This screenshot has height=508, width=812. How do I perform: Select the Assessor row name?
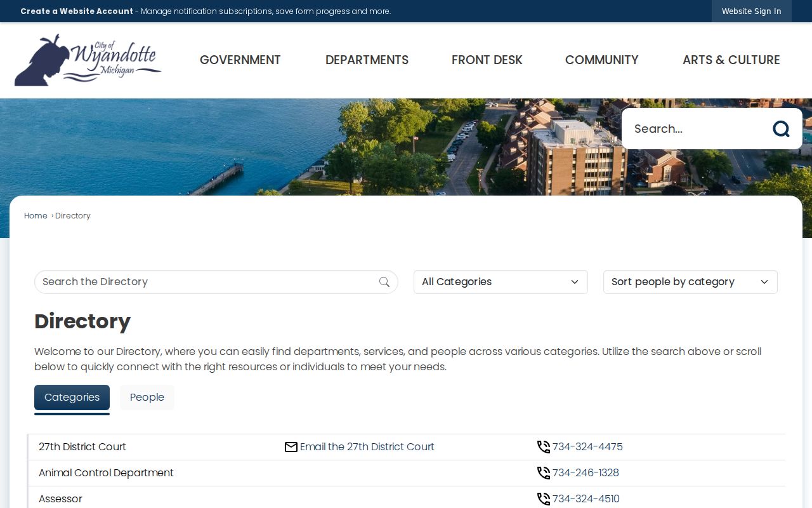(x=60, y=499)
